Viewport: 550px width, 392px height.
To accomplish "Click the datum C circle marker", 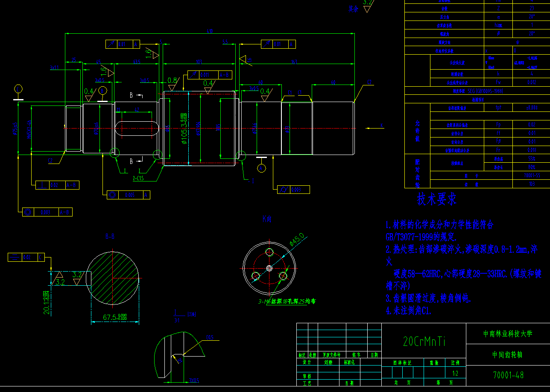I will pyautogui.click(x=18, y=89).
